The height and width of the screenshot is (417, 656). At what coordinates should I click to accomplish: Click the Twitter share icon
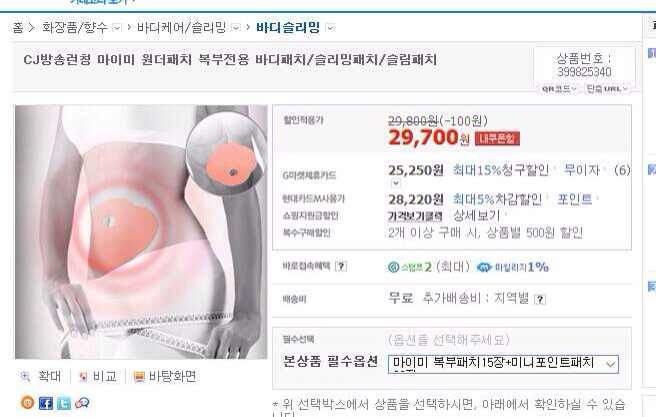point(64,403)
